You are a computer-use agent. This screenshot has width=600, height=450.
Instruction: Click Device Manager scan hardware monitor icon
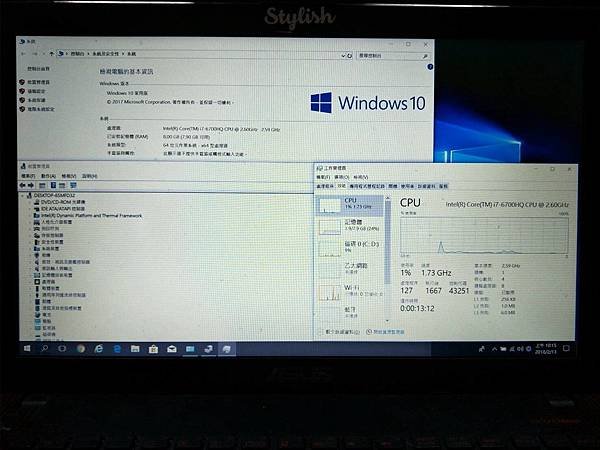pyautogui.click(x=73, y=185)
